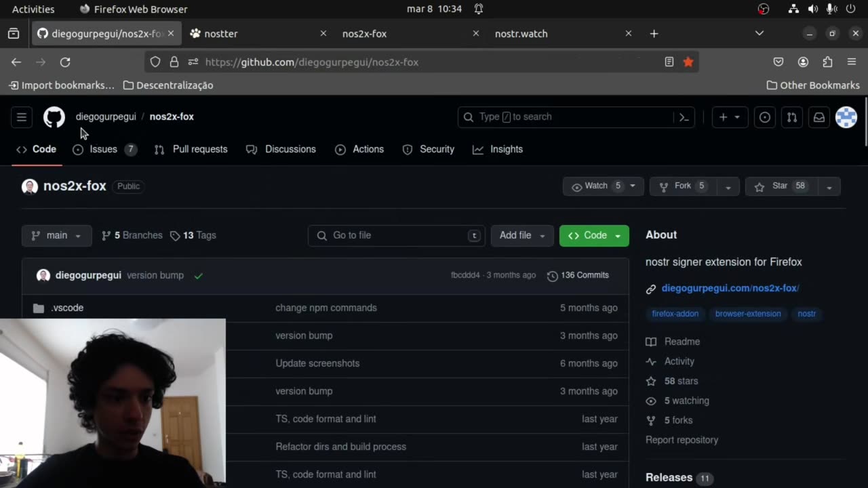
Task: Open Descentralização bookmarks folder
Action: click(168, 85)
